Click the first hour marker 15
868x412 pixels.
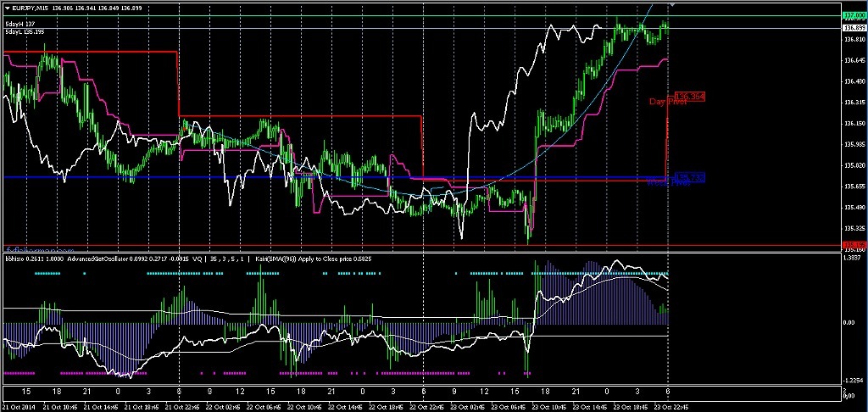[x=26, y=392]
